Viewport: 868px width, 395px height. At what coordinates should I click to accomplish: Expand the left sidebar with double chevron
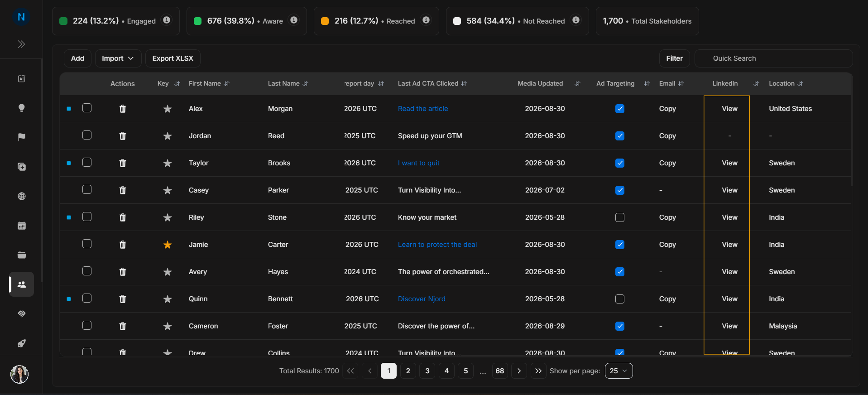click(x=21, y=44)
